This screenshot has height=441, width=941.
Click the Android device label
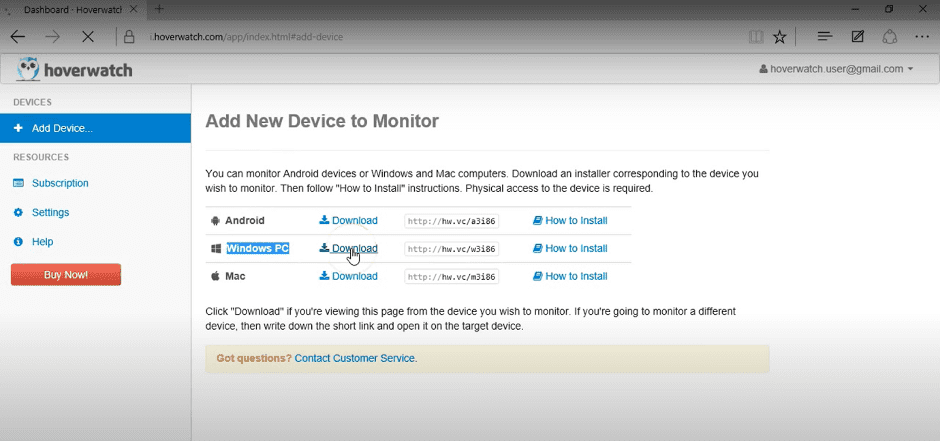245,221
